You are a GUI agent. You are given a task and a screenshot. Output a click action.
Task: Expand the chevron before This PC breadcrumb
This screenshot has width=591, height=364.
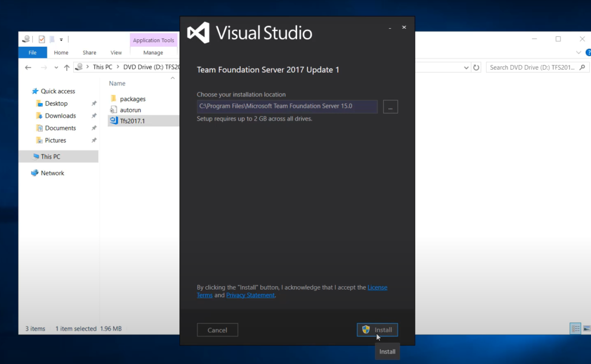click(x=88, y=67)
